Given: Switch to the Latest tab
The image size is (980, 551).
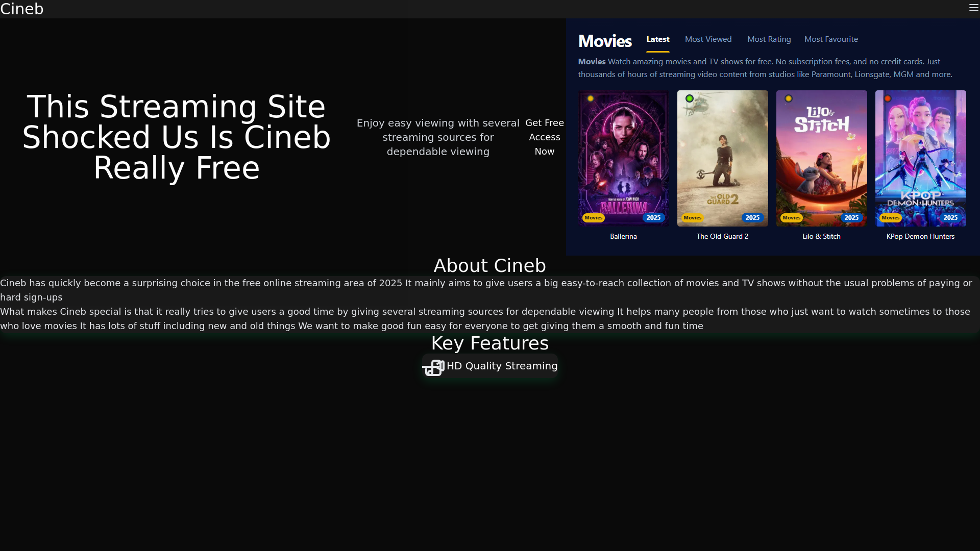Looking at the screenshot, I should (x=657, y=39).
